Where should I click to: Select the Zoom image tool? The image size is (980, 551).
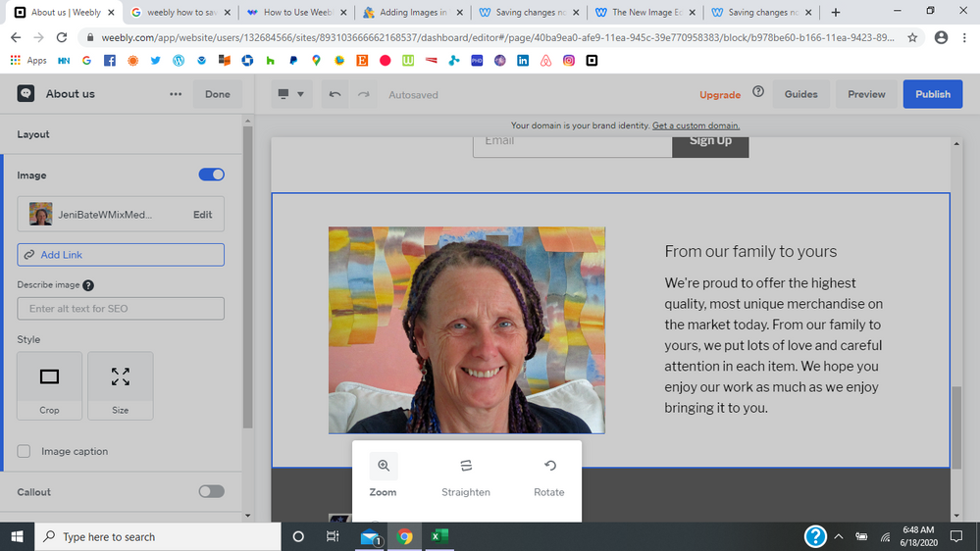[x=383, y=476]
